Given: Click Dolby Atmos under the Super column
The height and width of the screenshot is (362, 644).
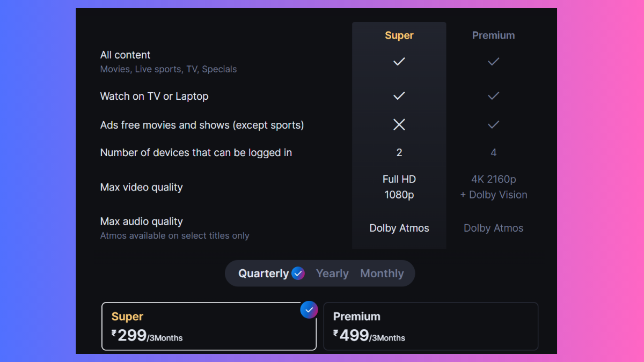Looking at the screenshot, I should [399, 228].
